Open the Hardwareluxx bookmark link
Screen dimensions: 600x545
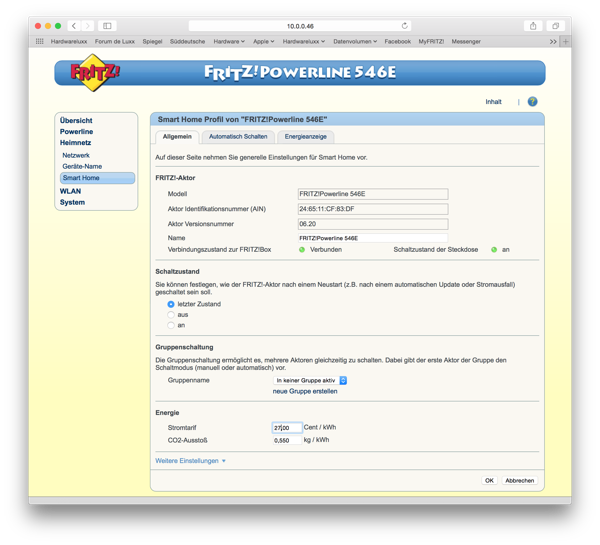coord(69,41)
